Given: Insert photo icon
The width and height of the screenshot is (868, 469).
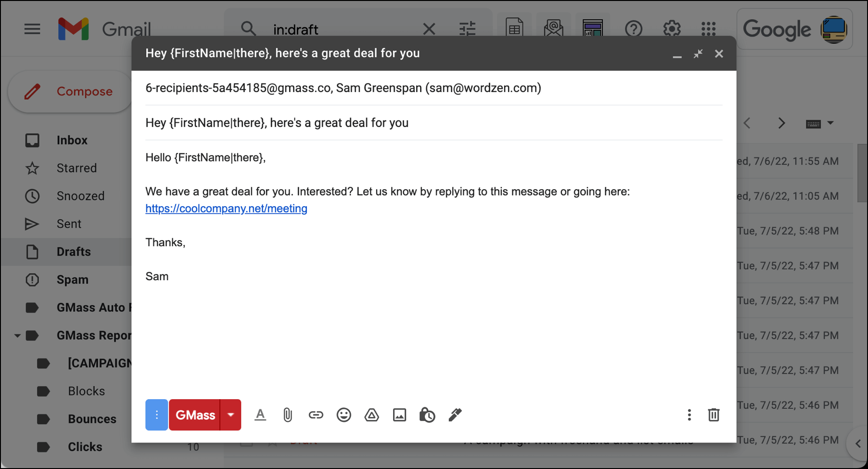Looking at the screenshot, I should coord(399,415).
